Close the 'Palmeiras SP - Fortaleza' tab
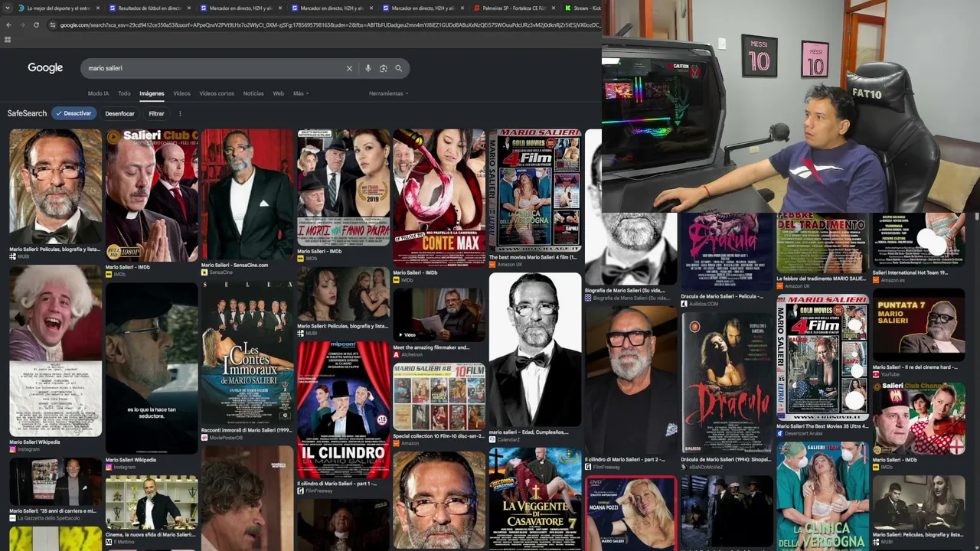This screenshot has width=980, height=551. coord(553,8)
